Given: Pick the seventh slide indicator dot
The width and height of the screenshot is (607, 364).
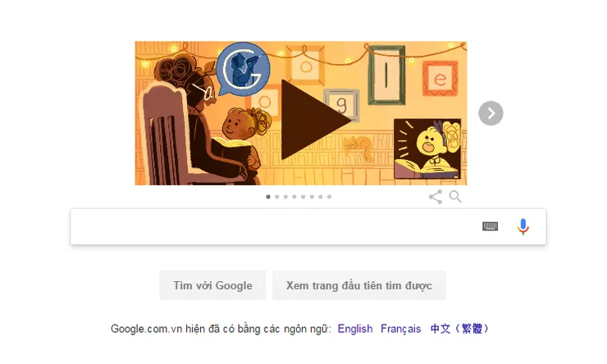Looking at the screenshot, I should (321, 197).
